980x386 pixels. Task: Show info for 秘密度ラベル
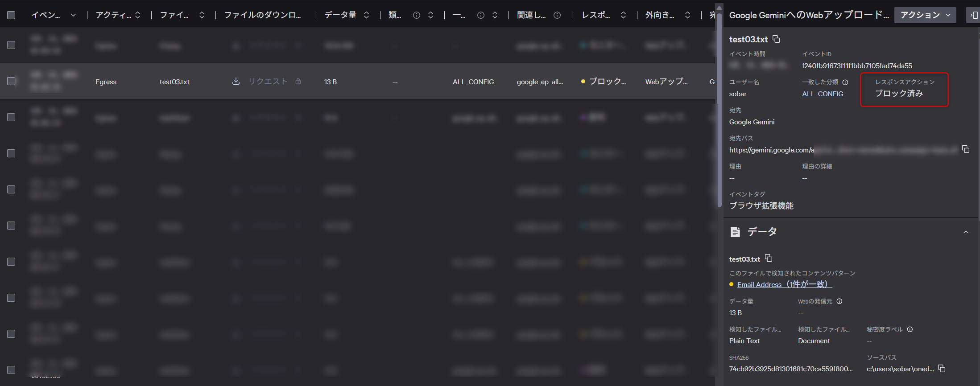[910, 329]
